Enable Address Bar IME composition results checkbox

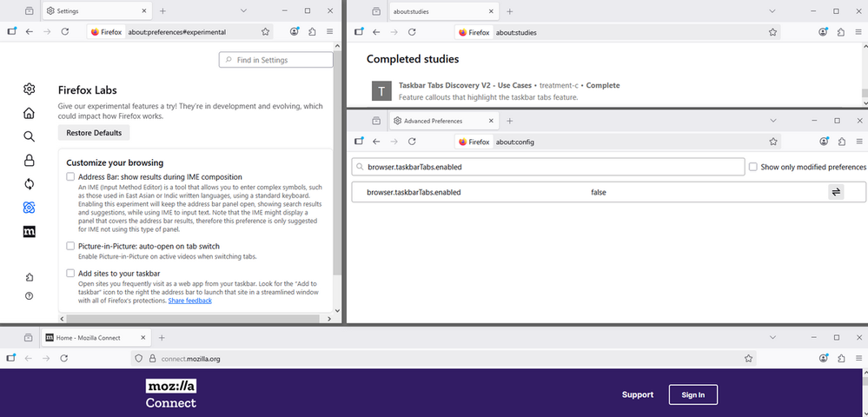pos(70,177)
